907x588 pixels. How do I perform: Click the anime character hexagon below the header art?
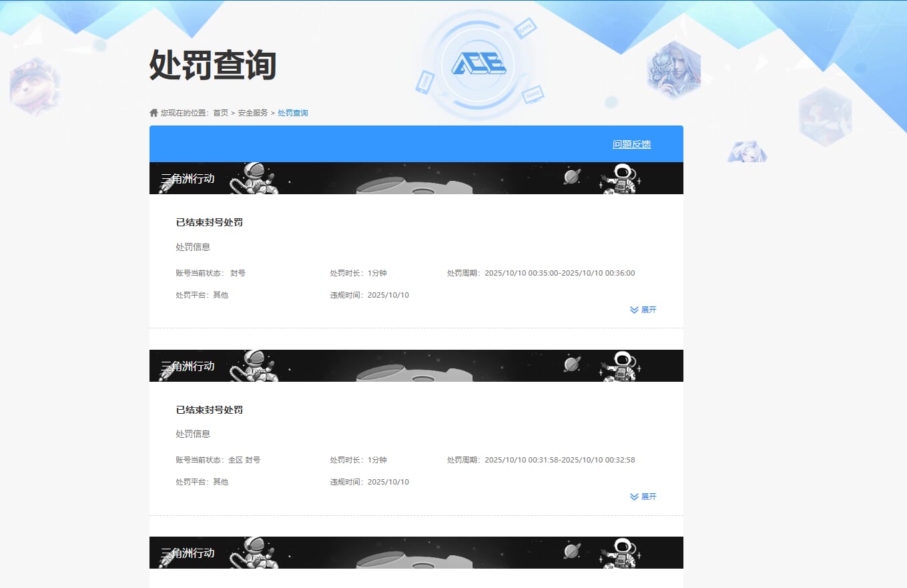click(x=747, y=151)
